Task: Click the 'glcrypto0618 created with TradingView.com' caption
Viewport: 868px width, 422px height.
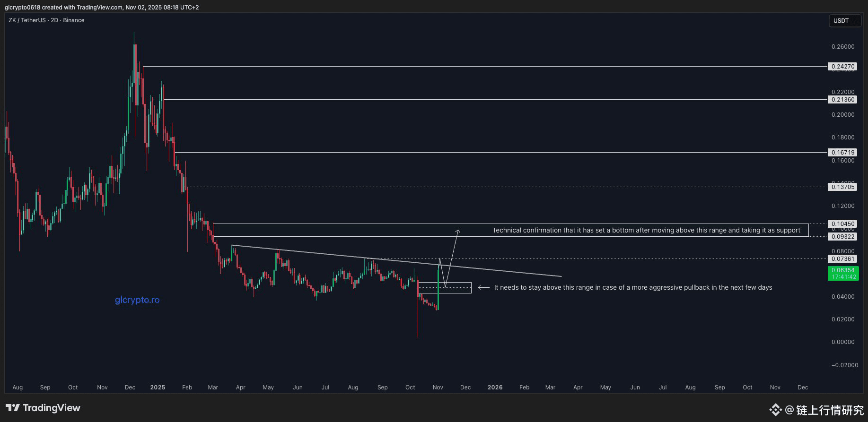Action: pyautogui.click(x=102, y=8)
